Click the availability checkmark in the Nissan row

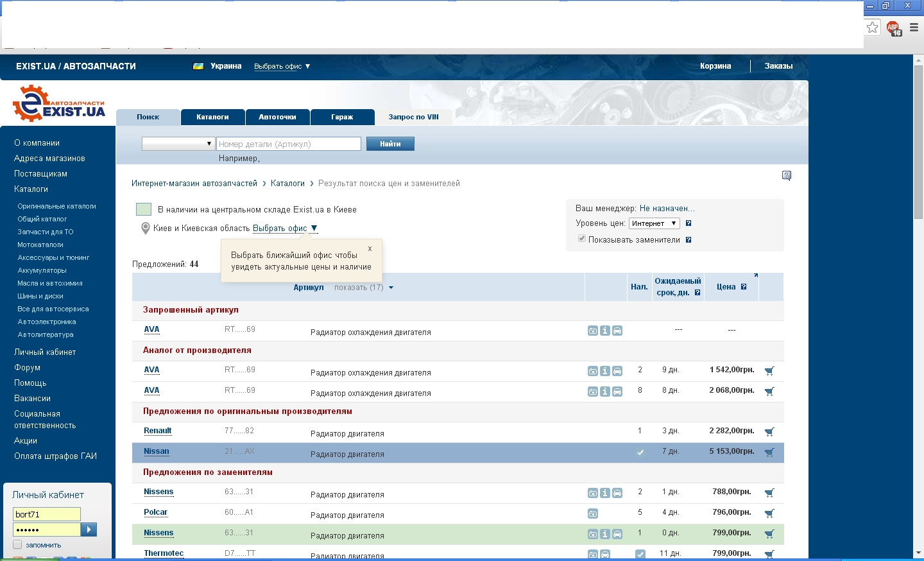pyautogui.click(x=640, y=452)
